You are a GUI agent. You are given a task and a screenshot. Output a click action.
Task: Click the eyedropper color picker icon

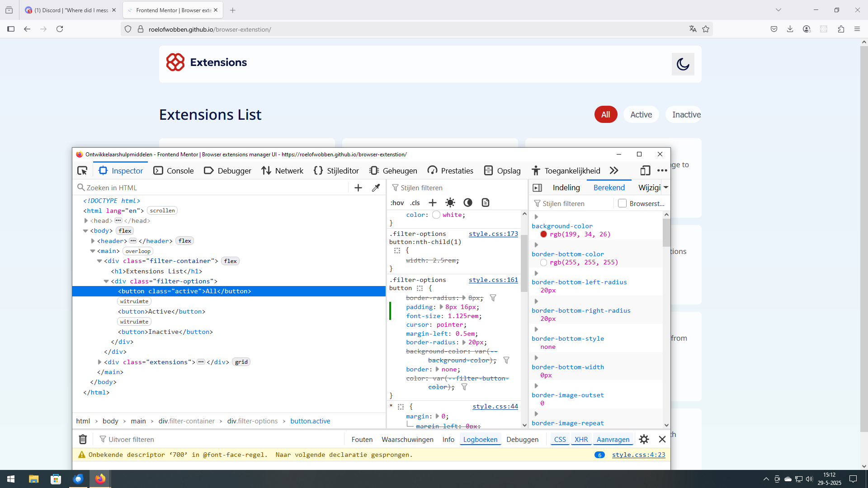(x=376, y=188)
